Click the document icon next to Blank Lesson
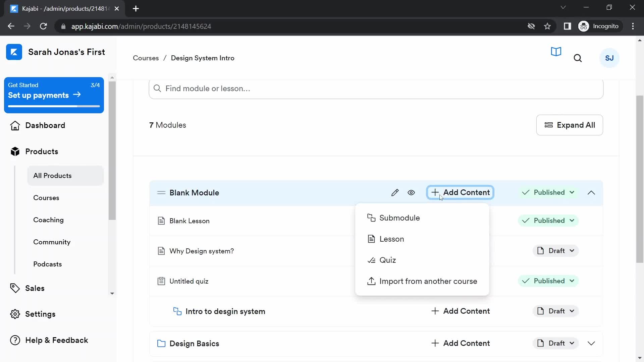The image size is (644, 362). 161,221
